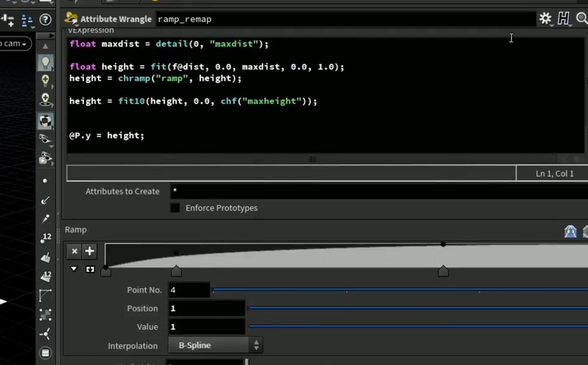
Task: Collapse the ramp controls disclosure triangle
Action: (x=74, y=269)
